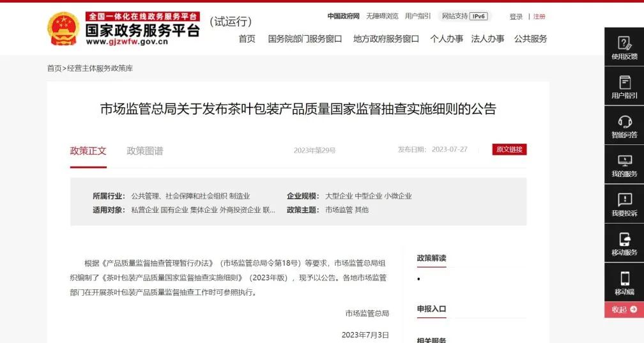Screen dimensions: 644x343
Task: Open 智能问答 headset icon
Action: 624,122
